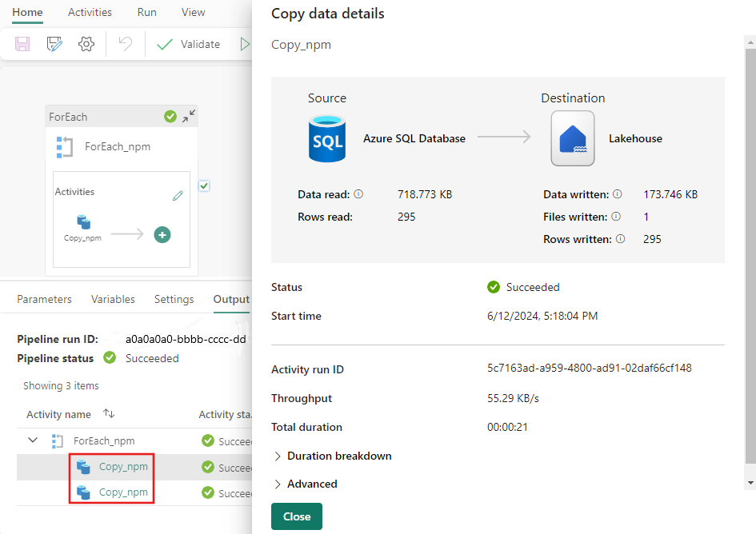Click the Undo arrow icon
756x534 pixels.
tap(125, 44)
